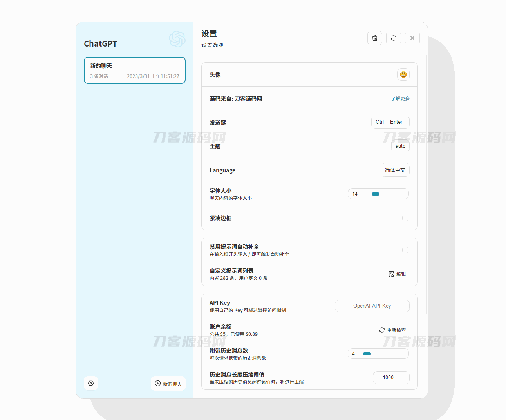506x420 pixels.
Task: Open the Ctrl + Enter send key dropdown
Action: click(x=390, y=122)
